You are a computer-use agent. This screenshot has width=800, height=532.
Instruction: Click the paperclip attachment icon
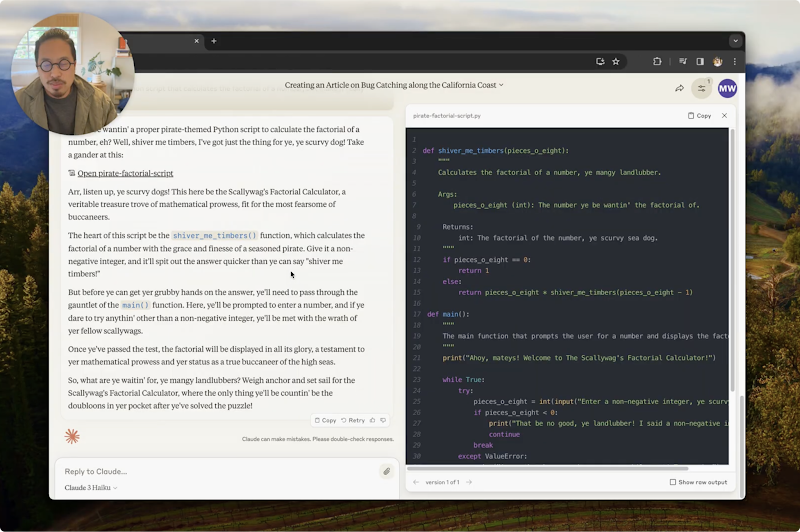[387, 471]
